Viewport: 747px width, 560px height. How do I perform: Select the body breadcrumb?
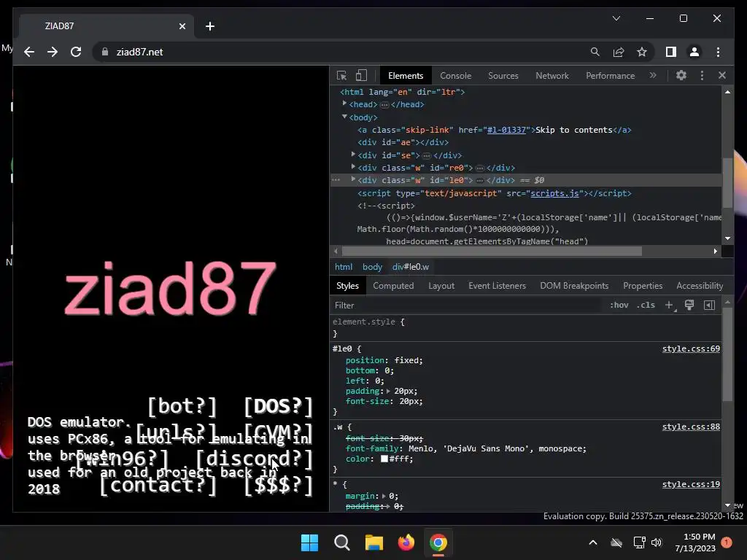372,267
